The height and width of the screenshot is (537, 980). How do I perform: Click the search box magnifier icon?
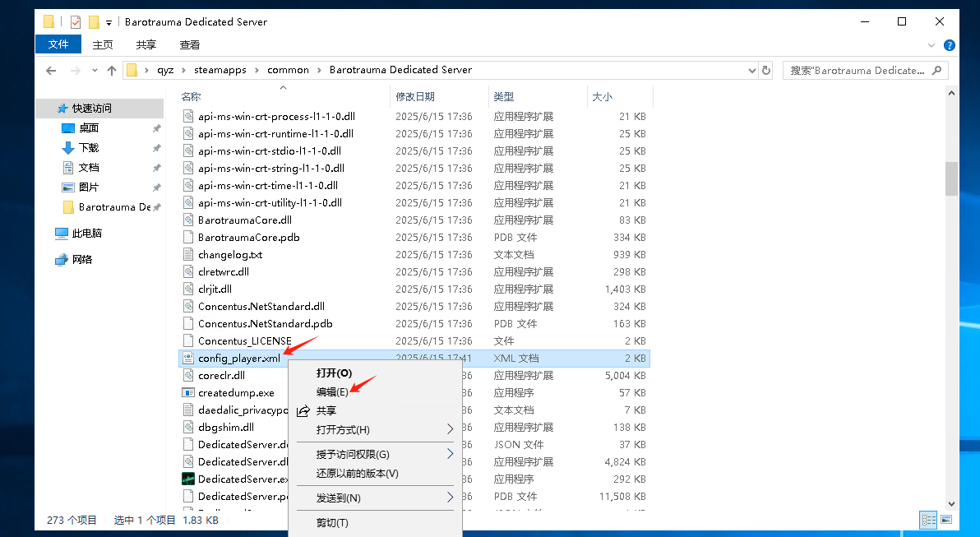(x=936, y=70)
